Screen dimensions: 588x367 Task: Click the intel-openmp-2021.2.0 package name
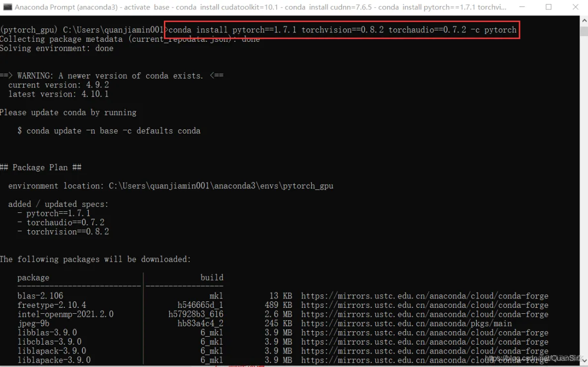[65, 314]
